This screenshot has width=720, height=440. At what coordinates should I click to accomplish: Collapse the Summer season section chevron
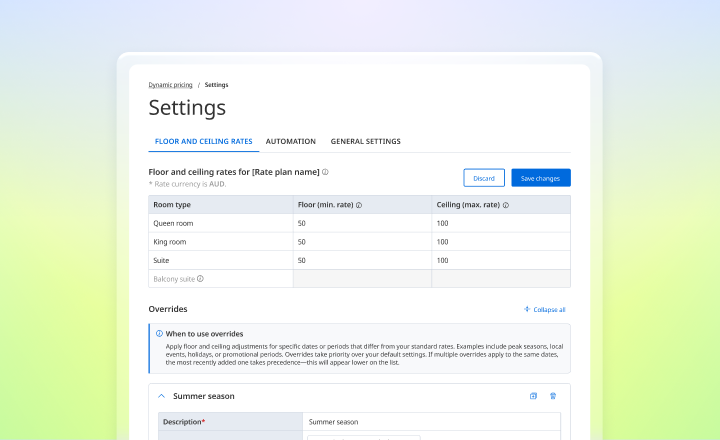161,396
